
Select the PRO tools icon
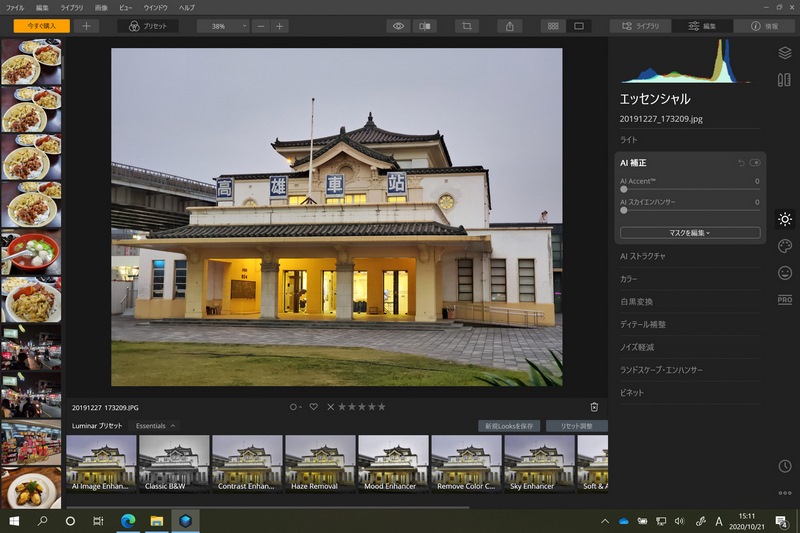(x=785, y=299)
